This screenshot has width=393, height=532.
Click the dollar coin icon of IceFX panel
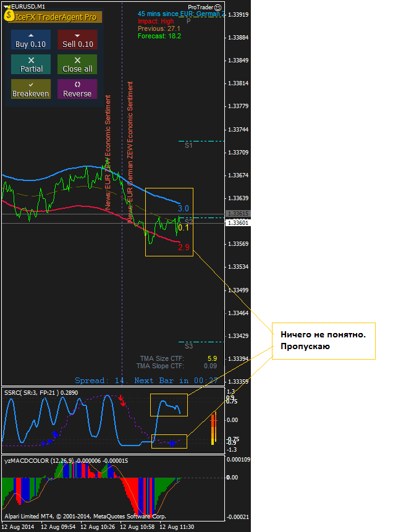tap(9, 15)
